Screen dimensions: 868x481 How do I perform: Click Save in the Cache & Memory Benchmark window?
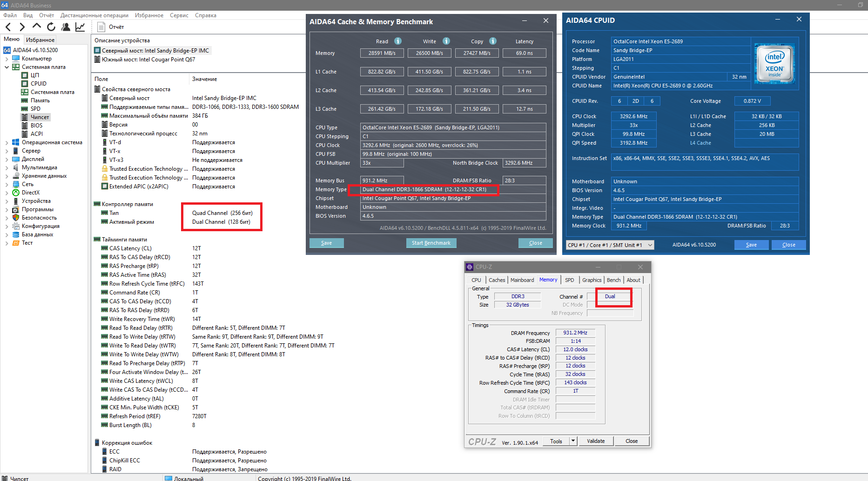coord(327,243)
